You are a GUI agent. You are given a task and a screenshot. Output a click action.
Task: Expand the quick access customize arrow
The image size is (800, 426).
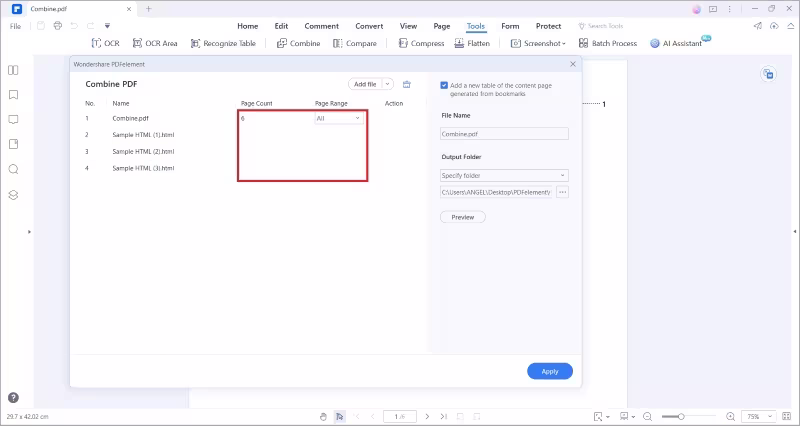[x=107, y=26]
